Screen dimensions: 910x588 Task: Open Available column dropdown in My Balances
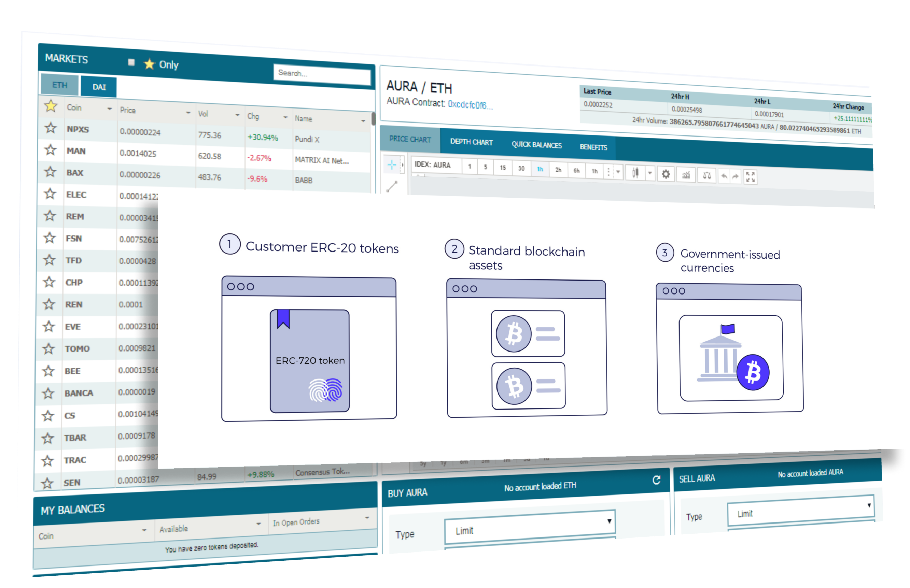click(258, 524)
